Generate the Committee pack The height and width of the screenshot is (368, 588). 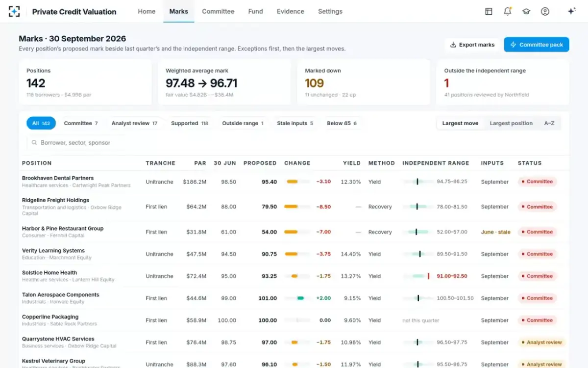(x=537, y=45)
